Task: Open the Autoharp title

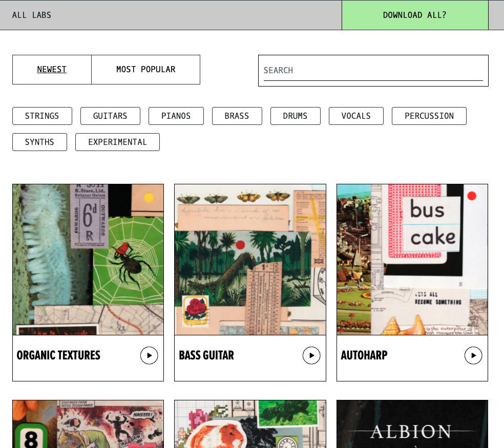Action: [364, 355]
